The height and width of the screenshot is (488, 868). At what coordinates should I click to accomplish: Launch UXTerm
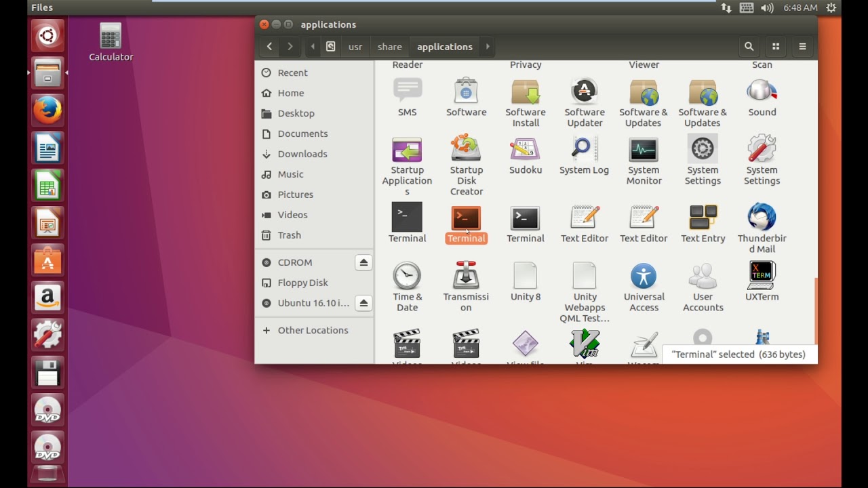click(762, 277)
